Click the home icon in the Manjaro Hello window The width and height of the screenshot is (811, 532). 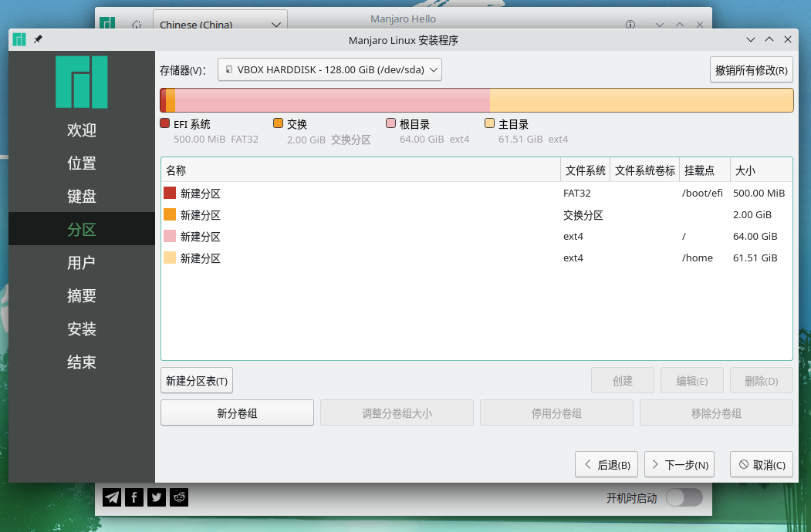pyautogui.click(x=137, y=25)
